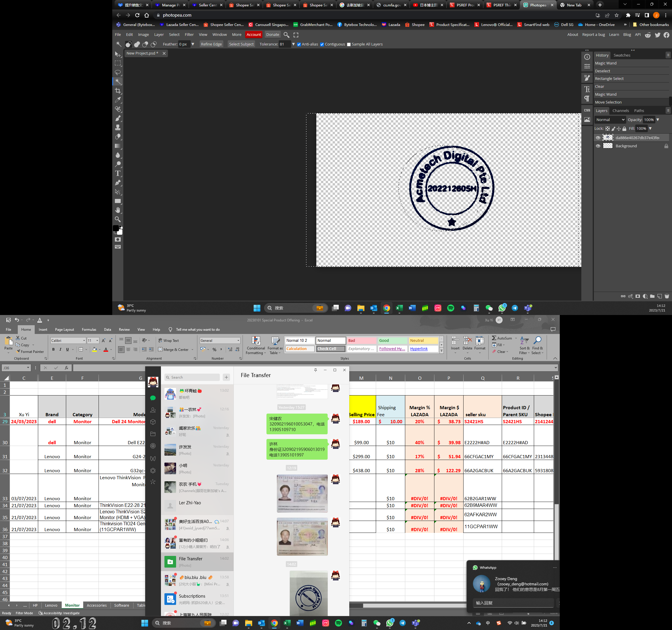Open the Filter menu in Photopea

tap(189, 34)
